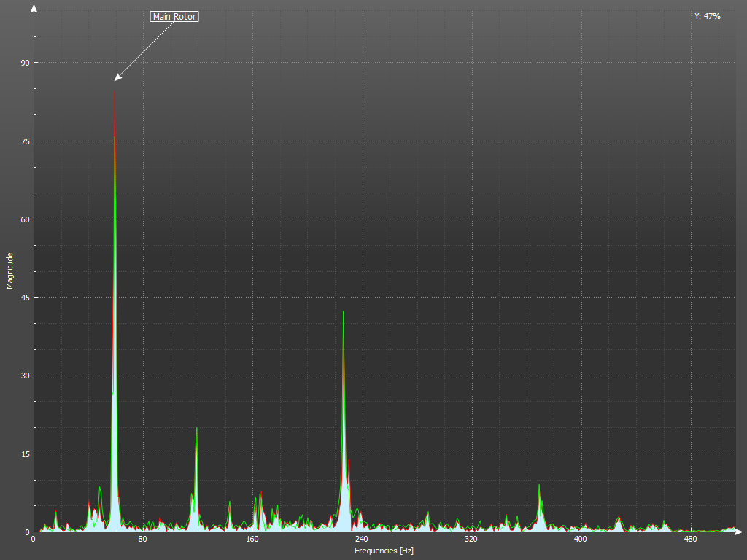Click the Frequencies [Hz] axis title

[x=384, y=551]
